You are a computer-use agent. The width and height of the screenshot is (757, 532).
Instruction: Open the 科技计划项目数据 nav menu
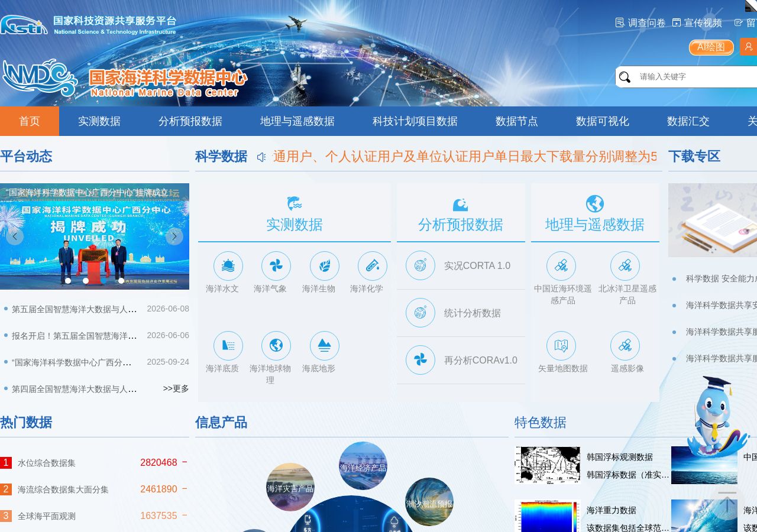tap(415, 121)
